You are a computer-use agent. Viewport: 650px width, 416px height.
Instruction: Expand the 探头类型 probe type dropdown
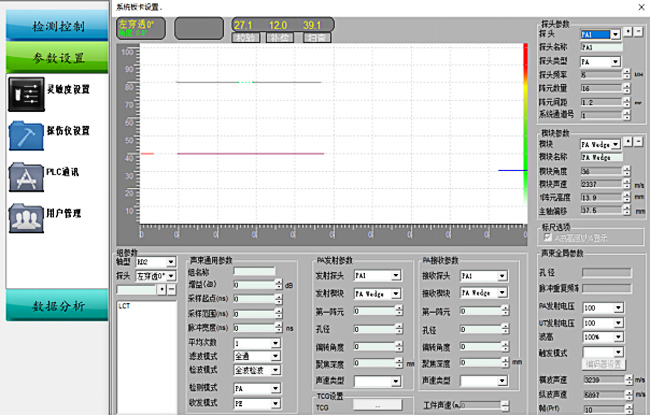614,61
